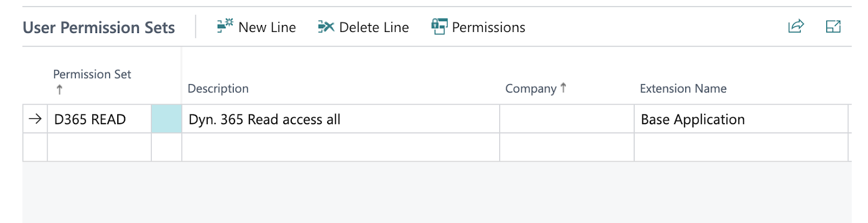Click the D365 READ permission set cell
The width and height of the screenshot is (868, 223).
(x=99, y=119)
